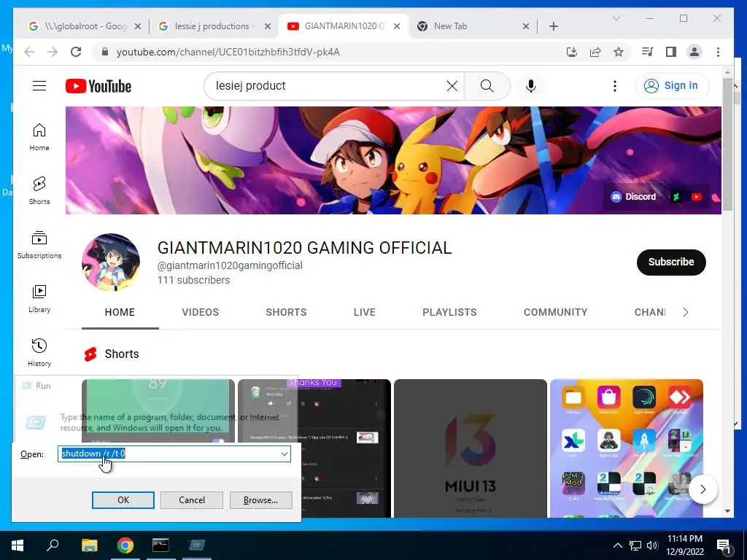Go forward in Chrome
Screen dimensions: 747x560
point(53,52)
